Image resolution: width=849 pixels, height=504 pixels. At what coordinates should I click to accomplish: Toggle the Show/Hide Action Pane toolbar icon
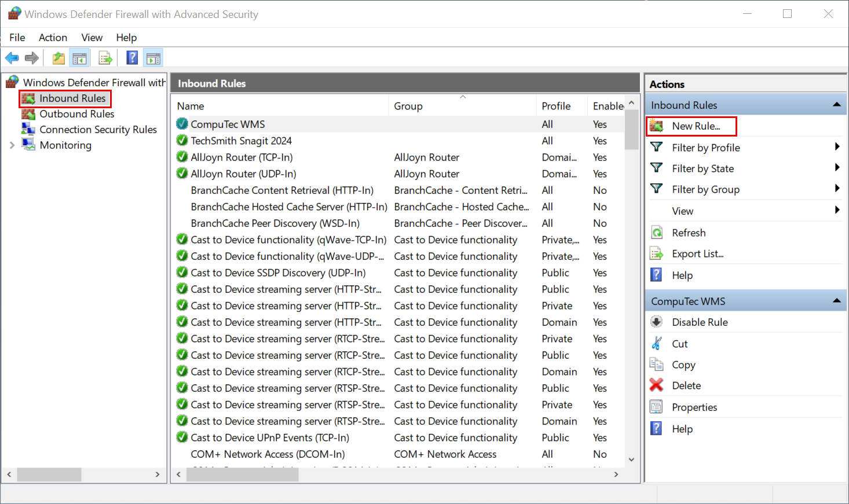pyautogui.click(x=153, y=58)
